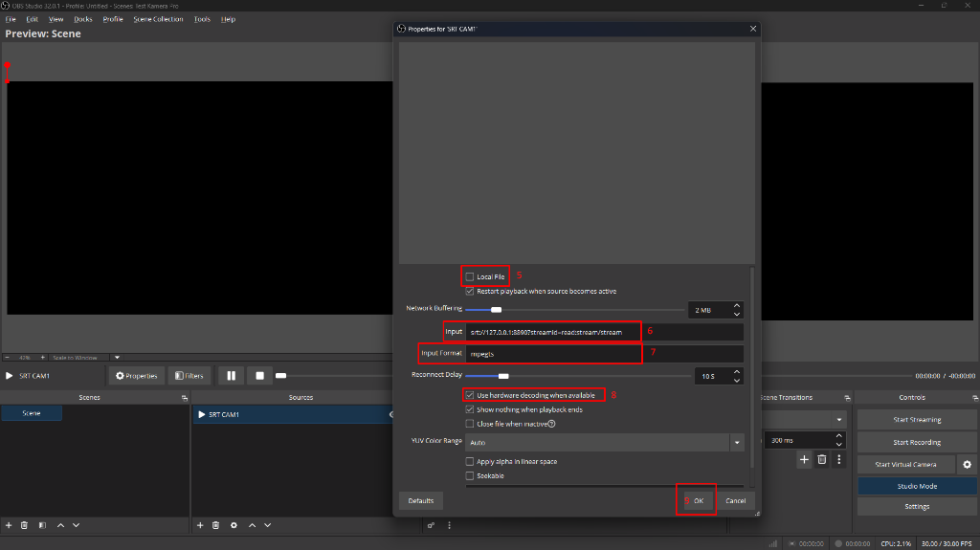The image size is (980, 550).
Task: Open the View menu
Action: (x=56, y=19)
